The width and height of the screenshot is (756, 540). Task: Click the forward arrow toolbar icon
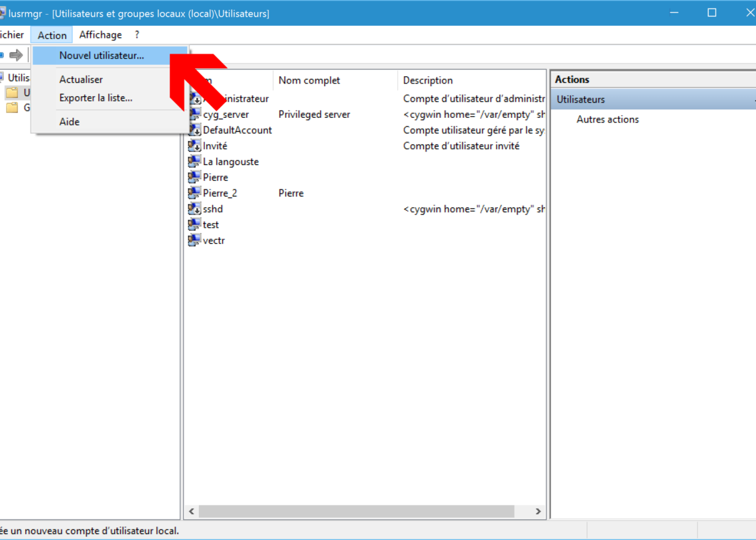pos(16,55)
